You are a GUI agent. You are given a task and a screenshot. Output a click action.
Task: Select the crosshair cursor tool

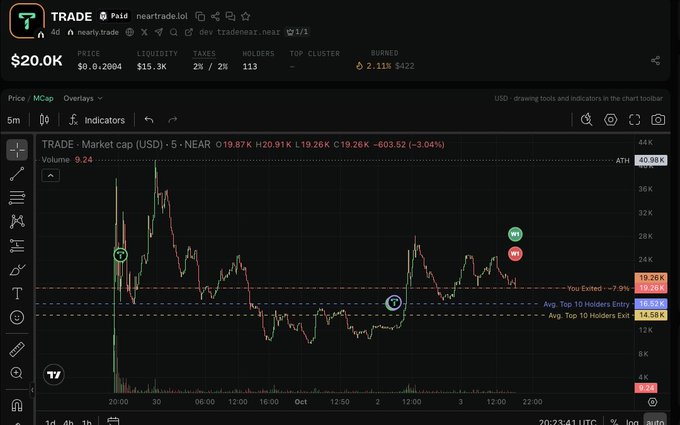pyautogui.click(x=17, y=150)
